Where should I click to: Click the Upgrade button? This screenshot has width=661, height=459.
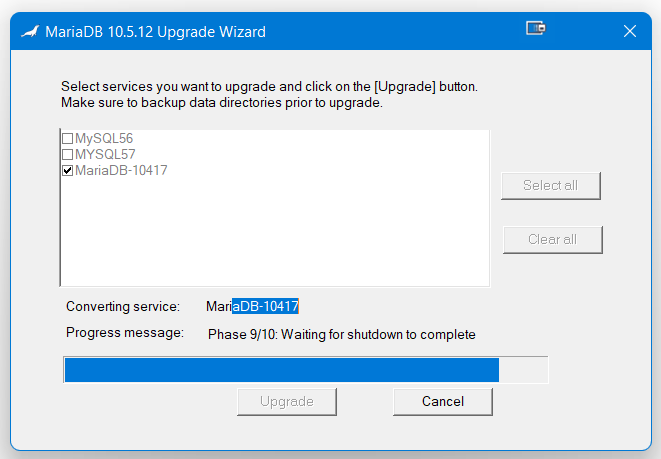pos(287,401)
